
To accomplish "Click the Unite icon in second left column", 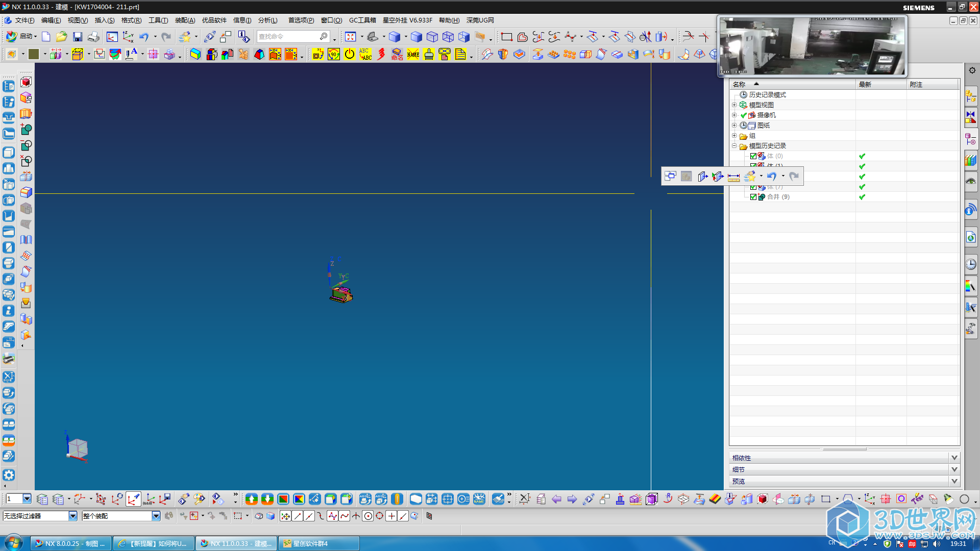I will (26, 130).
